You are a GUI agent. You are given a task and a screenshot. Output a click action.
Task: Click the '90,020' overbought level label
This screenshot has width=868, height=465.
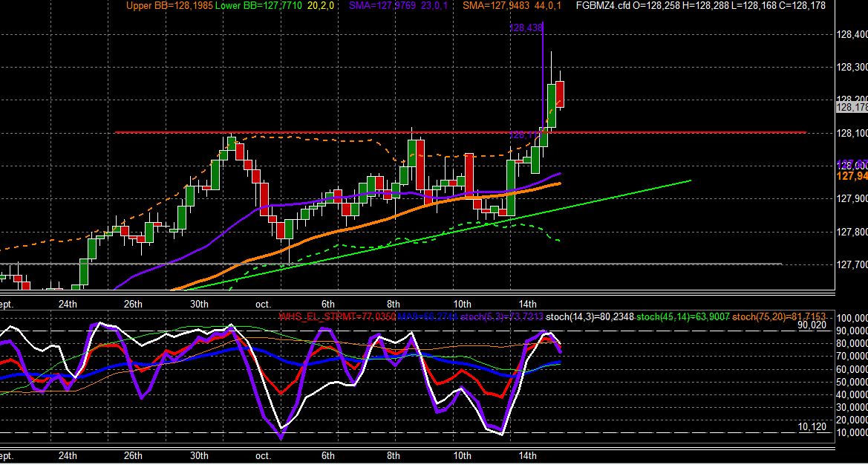pyautogui.click(x=812, y=325)
